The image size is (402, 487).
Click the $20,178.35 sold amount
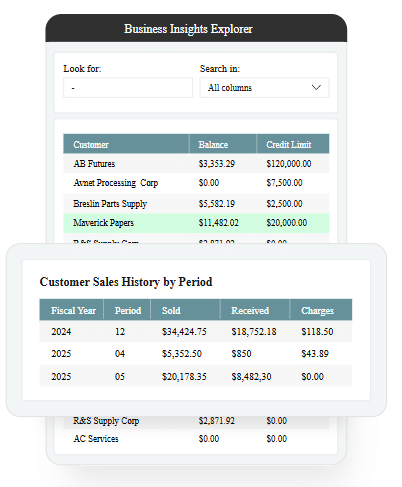pos(184,377)
